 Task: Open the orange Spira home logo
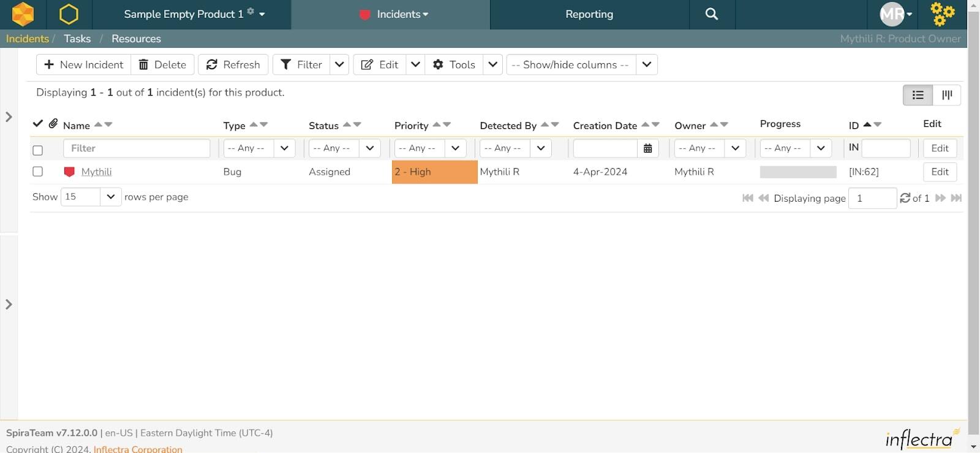pos(23,14)
